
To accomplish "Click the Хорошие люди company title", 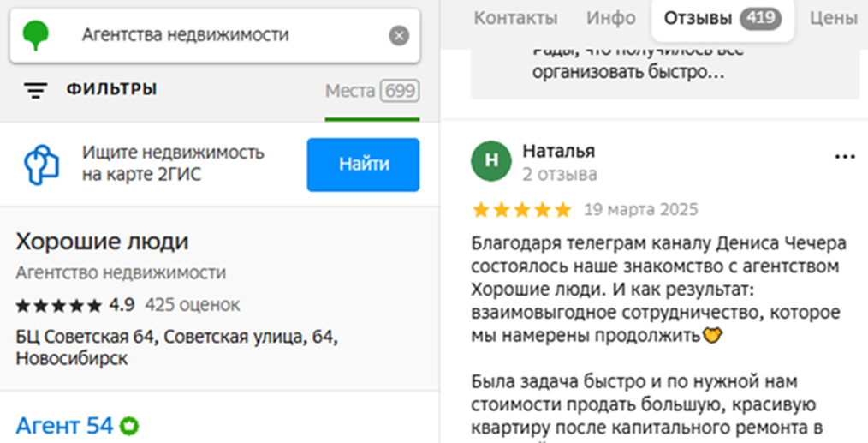I will 103,242.
